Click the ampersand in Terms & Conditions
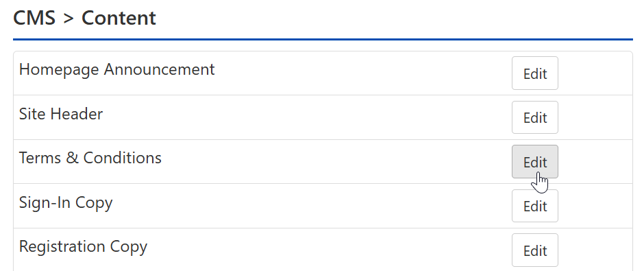644x271 pixels. pyautogui.click(x=71, y=158)
